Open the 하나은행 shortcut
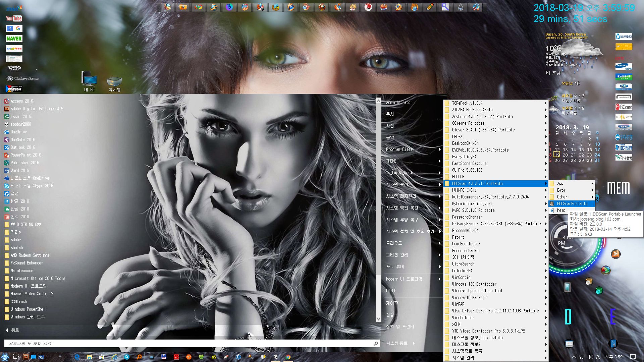 pos(624,157)
